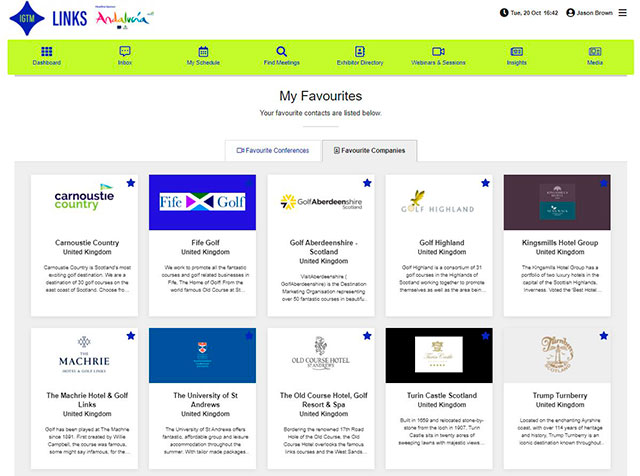Unstar The Machrie Hotel & Golf Links
This screenshot has width=640, height=476.
[x=131, y=336]
